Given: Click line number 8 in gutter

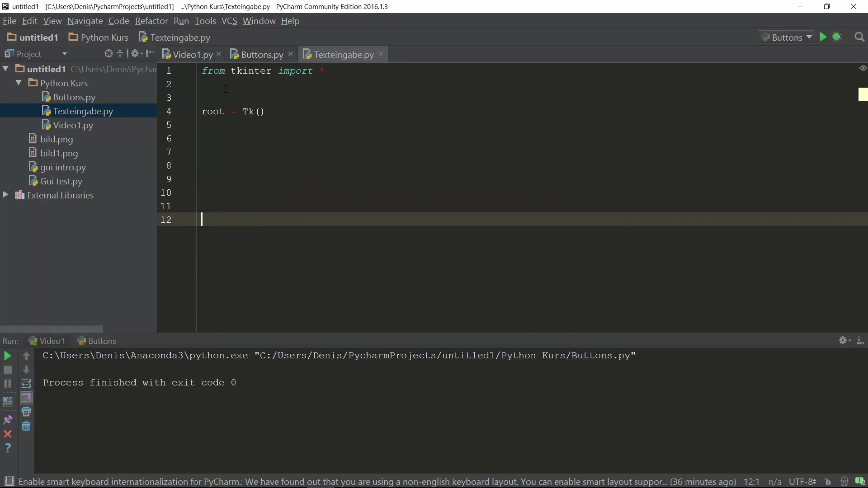Looking at the screenshot, I should (x=169, y=165).
